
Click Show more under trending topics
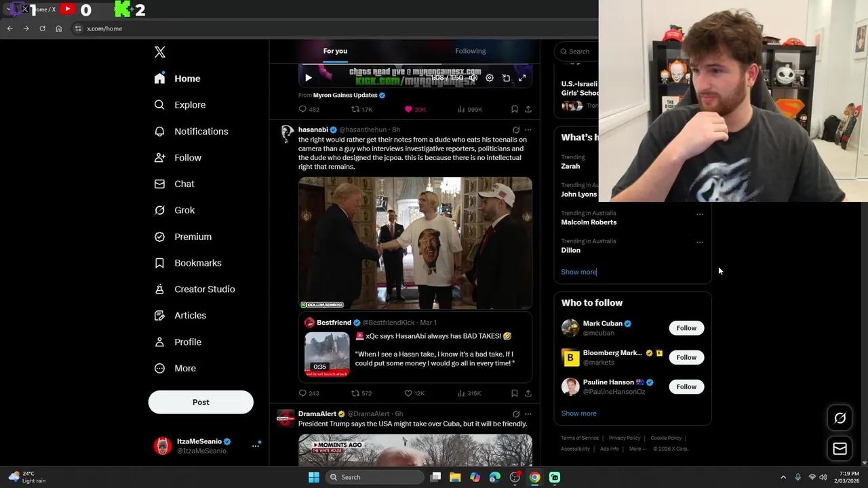(x=579, y=272)
